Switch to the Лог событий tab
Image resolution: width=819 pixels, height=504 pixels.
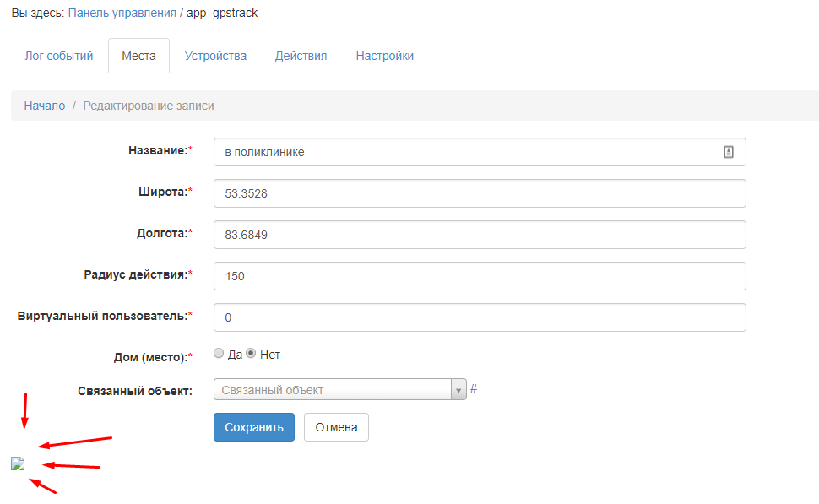[59, 56]
